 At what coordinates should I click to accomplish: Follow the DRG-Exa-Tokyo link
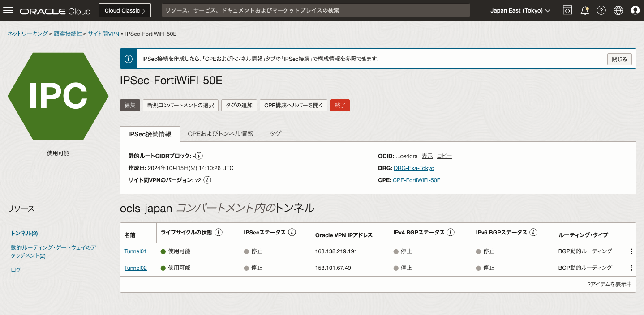(413, 168)
